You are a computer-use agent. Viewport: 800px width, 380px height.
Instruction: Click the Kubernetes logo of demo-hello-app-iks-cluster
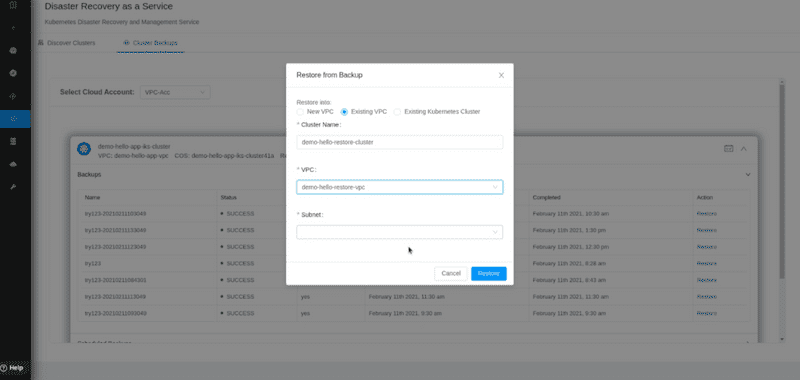pyautogui.click(x=84, y=149)
